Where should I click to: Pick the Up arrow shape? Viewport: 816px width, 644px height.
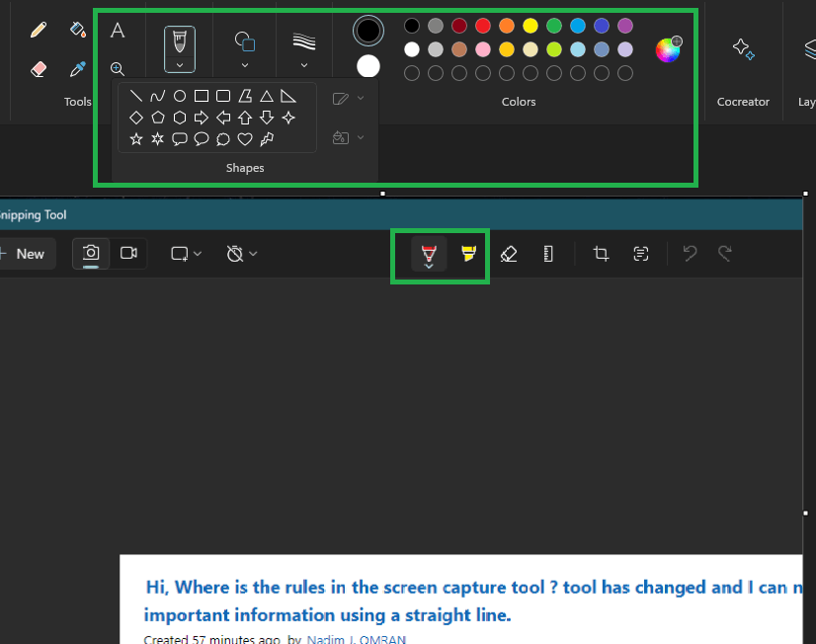(x=245, y=118)
